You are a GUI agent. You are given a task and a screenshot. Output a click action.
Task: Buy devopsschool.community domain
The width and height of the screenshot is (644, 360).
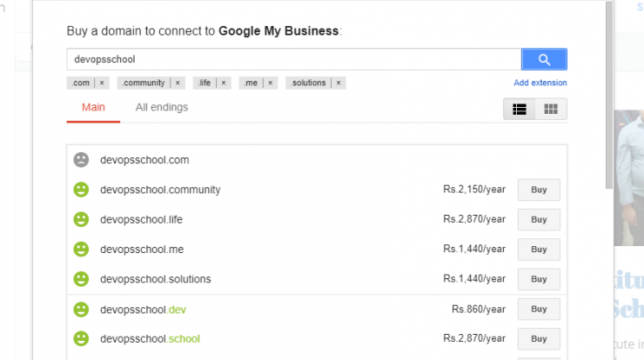[539, 190]
